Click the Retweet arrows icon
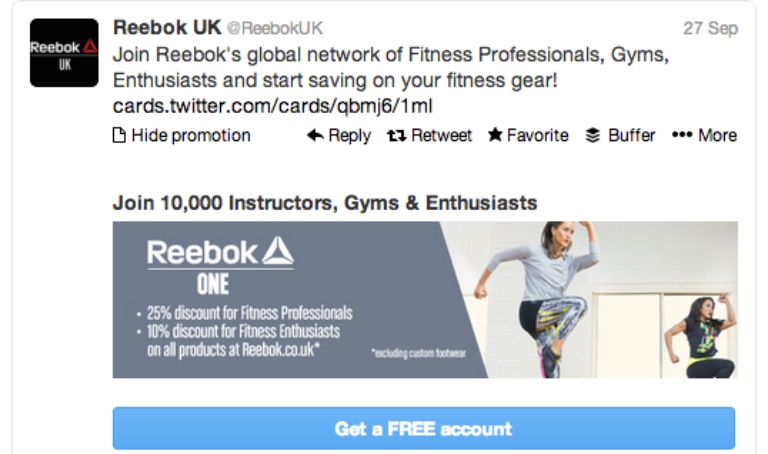Viewport: 768px width, 454px height. (396, 135)
